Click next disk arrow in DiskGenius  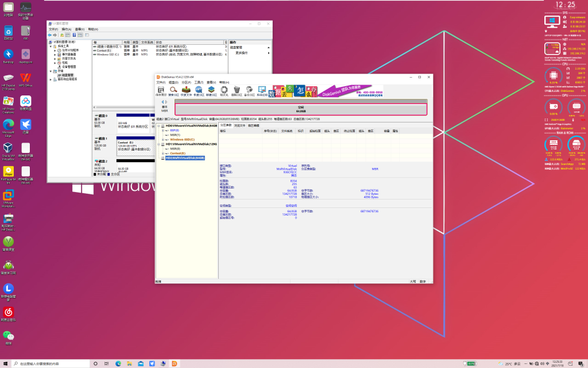pos(166,102)
